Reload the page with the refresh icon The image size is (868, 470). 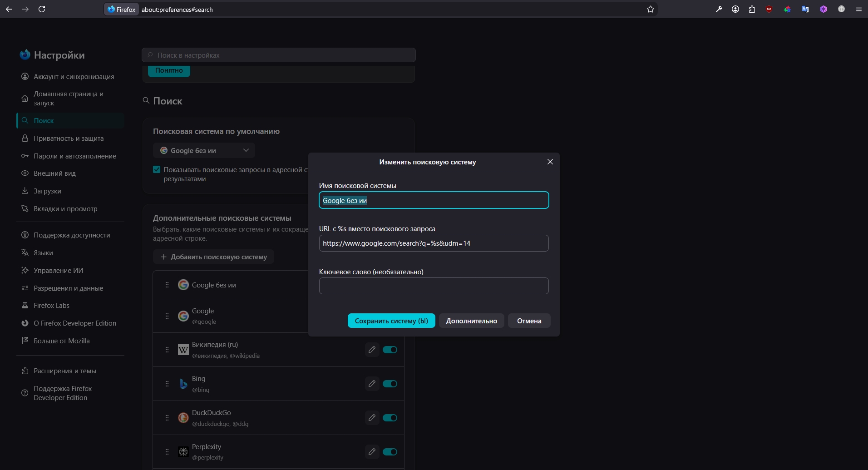42,9
